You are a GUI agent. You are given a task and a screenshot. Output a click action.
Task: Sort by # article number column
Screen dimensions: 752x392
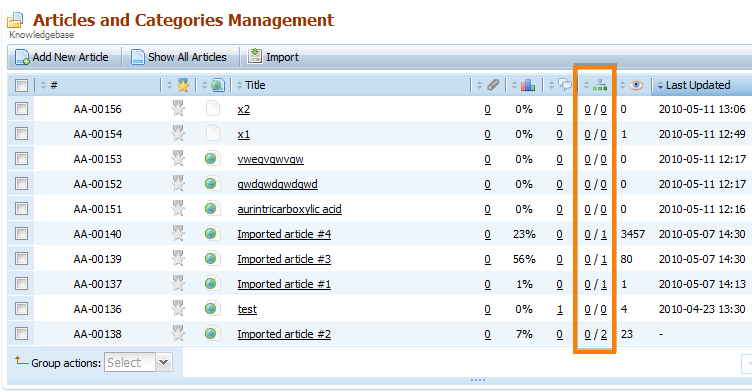click(x=54, y=85)
